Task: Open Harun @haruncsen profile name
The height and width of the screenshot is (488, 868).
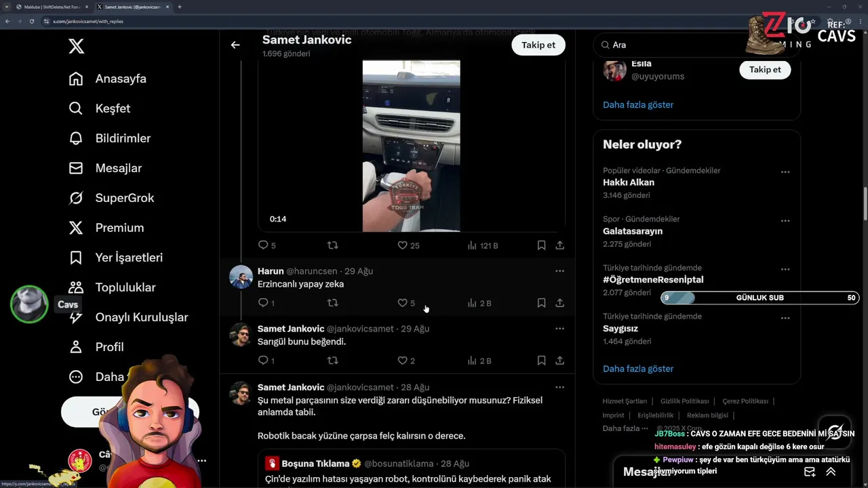Action: click(271, 271)
